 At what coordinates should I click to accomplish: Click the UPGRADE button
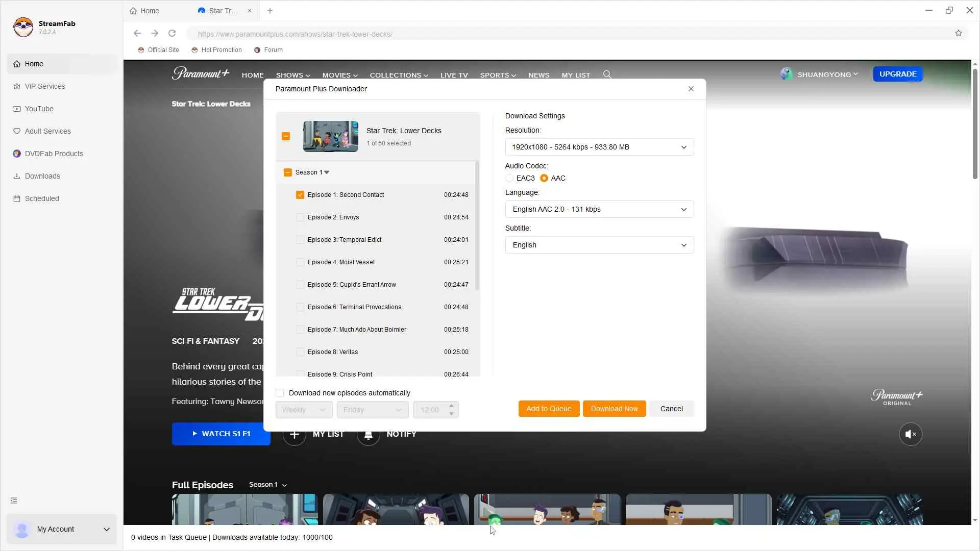pyautogui.click(x=898, y=74)
